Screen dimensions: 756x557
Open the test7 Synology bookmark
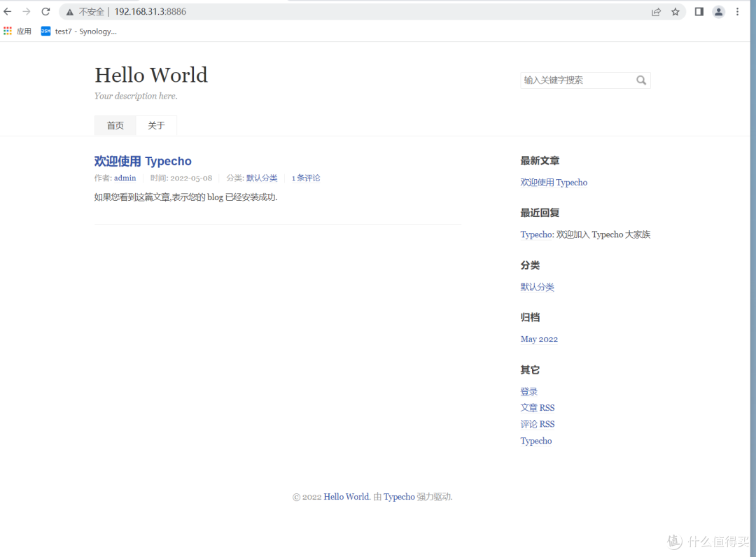point(78,31)
